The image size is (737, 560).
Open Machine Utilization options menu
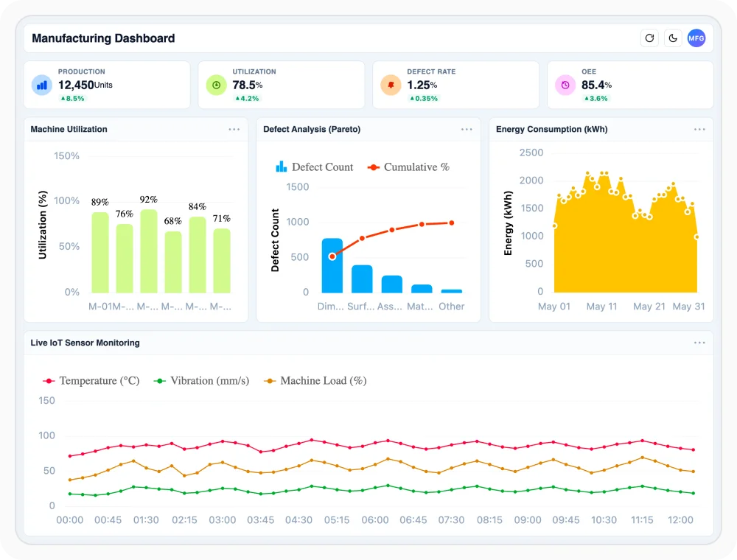(x=234, y=129)
